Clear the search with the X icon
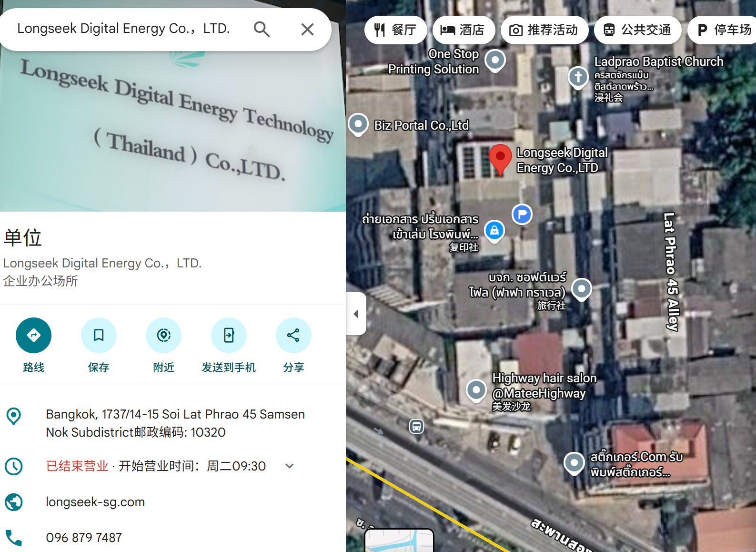The width and height of the screenshot is (756, 552). tap(307, 30)
